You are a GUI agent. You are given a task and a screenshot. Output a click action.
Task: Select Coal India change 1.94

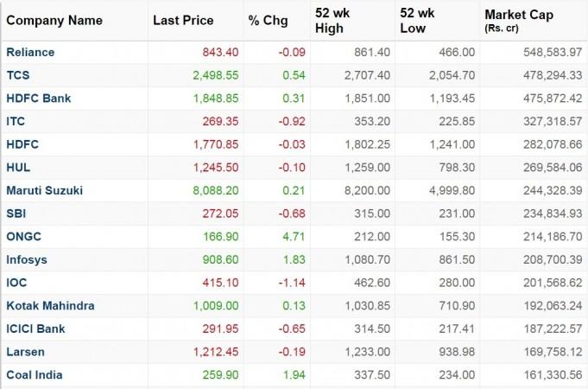pos(294,375)
